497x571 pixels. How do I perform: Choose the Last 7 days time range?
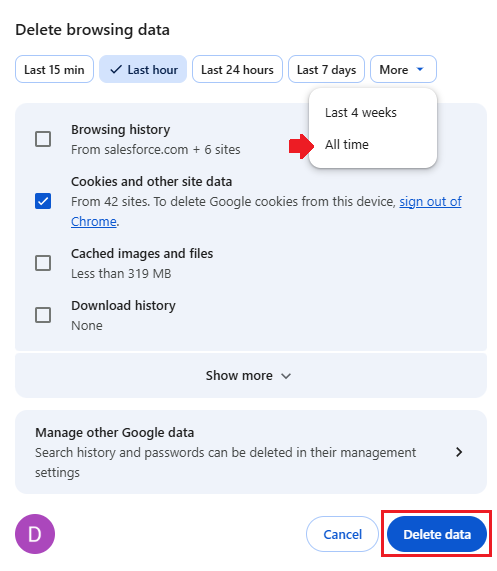[x=326, y=69]
